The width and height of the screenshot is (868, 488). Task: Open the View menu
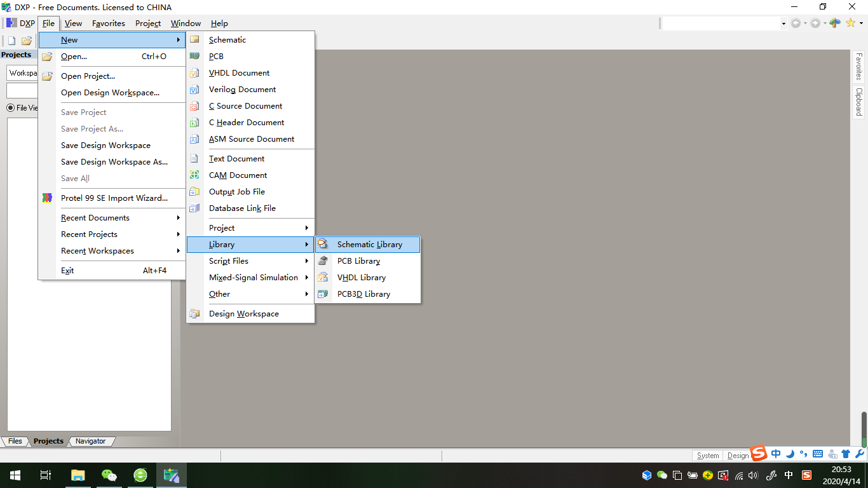(73, 23)
